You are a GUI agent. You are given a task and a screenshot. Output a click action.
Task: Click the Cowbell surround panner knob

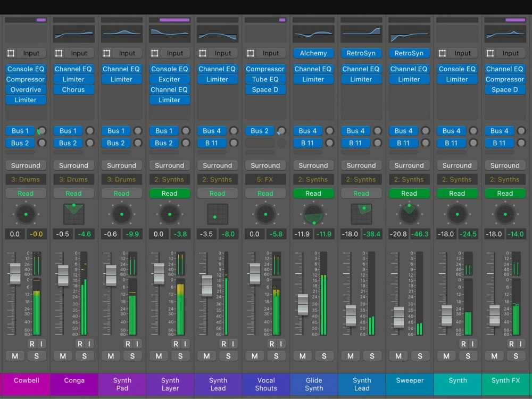pos(26,214)
